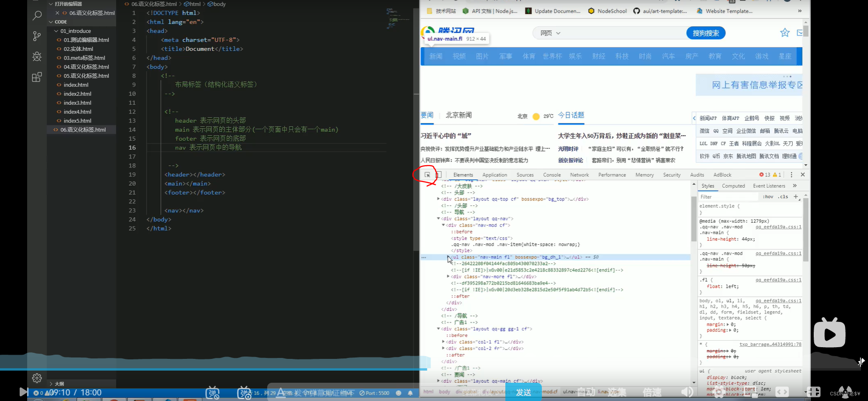Click Port: 5500 in VS Code status bar

[x=374, y=393]
